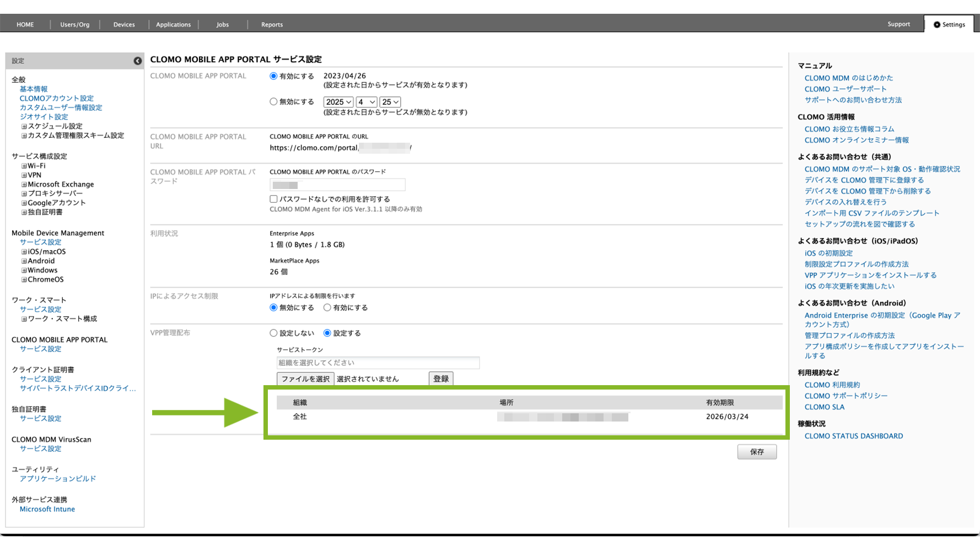This screenshot has width=980, height=551.
Task: Open the year dropdown showing 2025
Action: (x=338, y=102)
